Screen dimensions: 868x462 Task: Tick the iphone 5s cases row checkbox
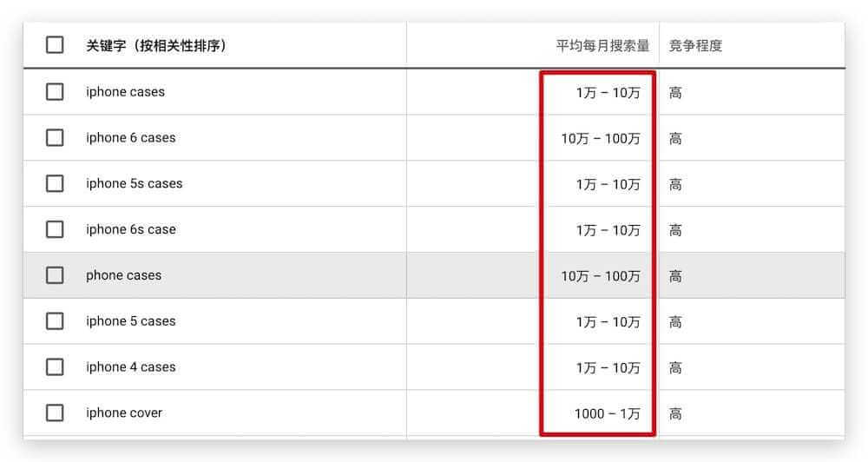[x=55, y=184]
